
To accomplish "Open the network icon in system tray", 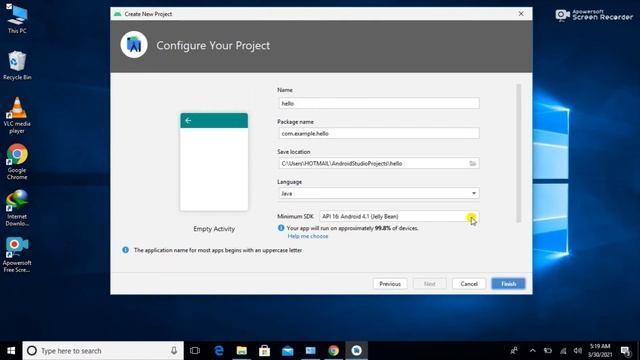I will tap(563, 351).
